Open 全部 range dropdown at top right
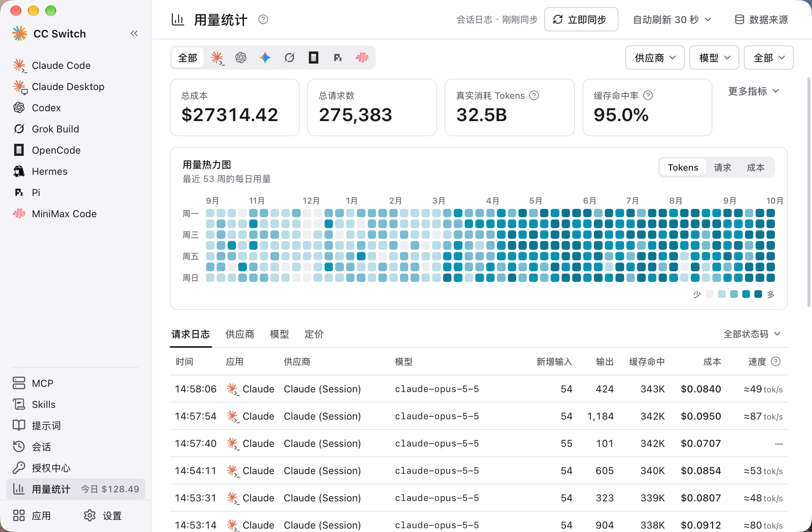The height and width of the screenshot is (532, 812). (x=768, y=58)
